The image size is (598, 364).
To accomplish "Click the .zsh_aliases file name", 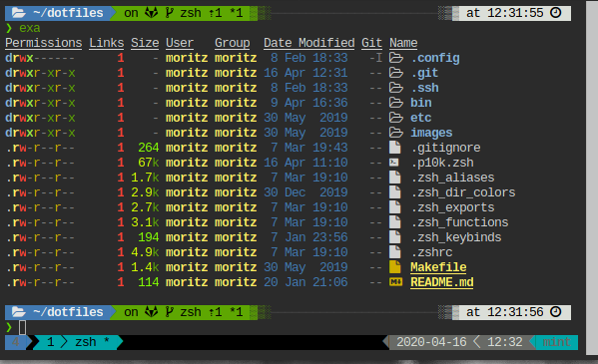I will pos(452,178).
